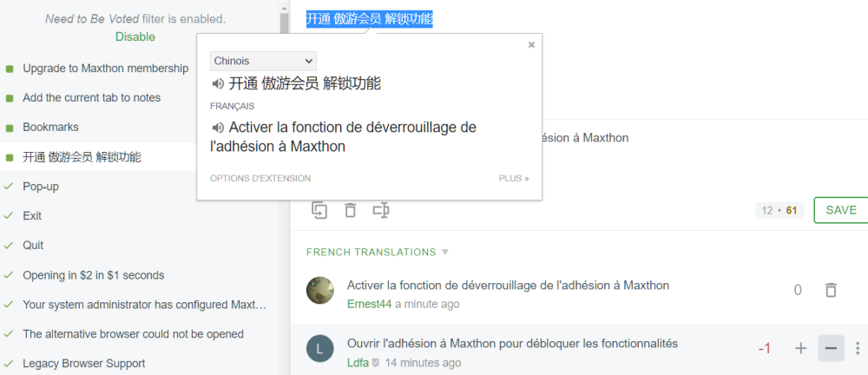Select 'Upgrade to Maxthon membership' string
Viewport: 868px width, 375px height.
pos(105,68)
